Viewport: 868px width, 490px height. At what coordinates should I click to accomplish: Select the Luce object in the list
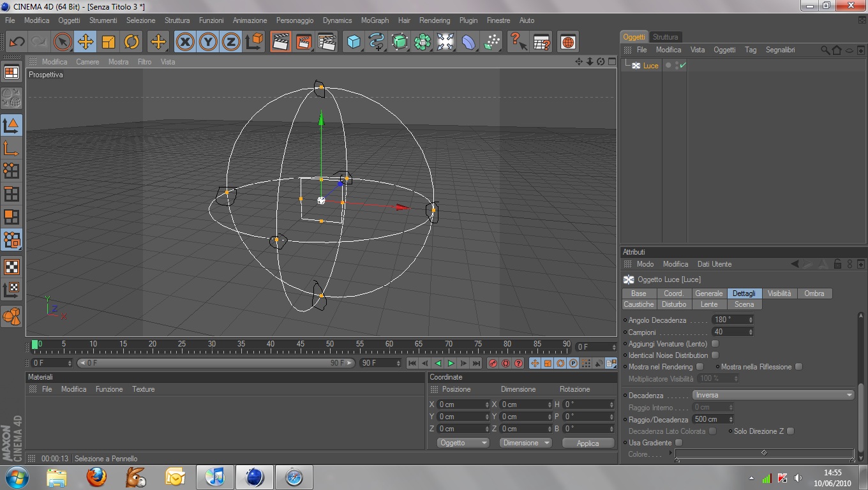[650, 66]
